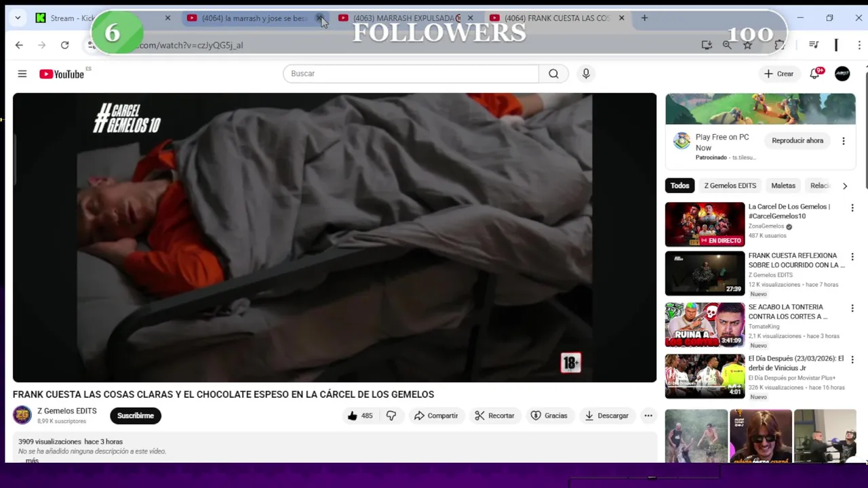Open the FRANK CUESTA REFLEXIONA thumbnail
The width and height of the screenshot is (868, 488).
705,273
